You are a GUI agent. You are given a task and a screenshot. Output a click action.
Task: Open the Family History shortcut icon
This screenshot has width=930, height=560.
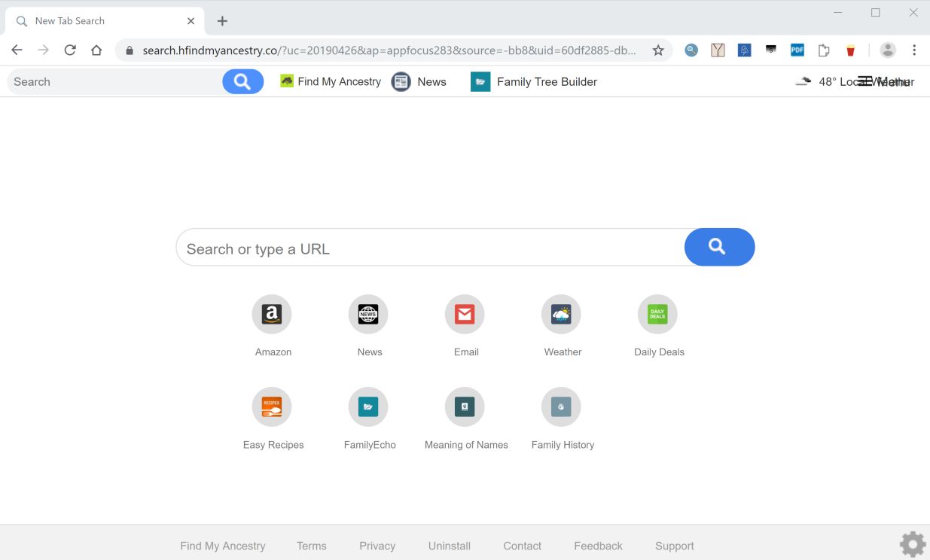[561, 407]
